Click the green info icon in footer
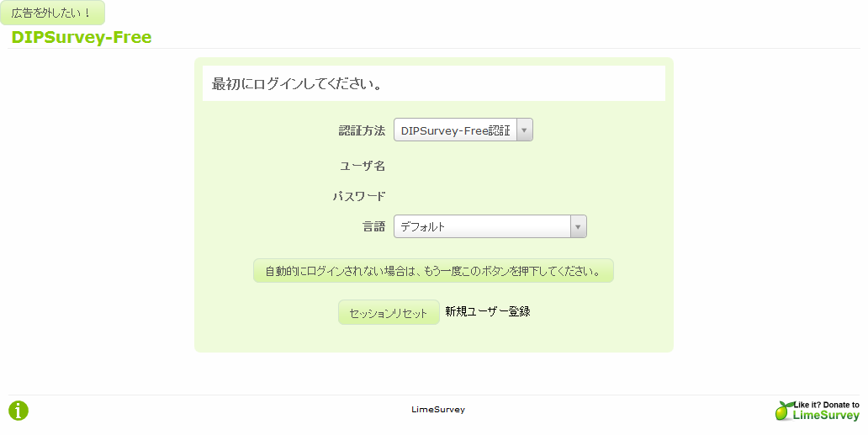Image resolution: width=868 pixels, height=435 pixels. point(19,411)
